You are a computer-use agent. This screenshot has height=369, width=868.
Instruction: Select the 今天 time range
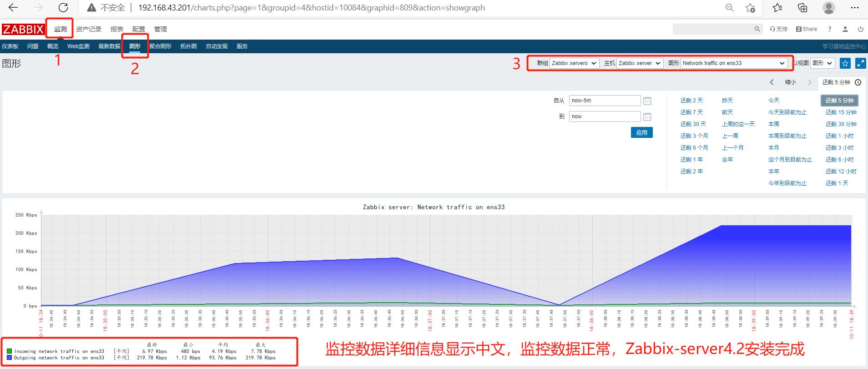click(x=774, y=101)
